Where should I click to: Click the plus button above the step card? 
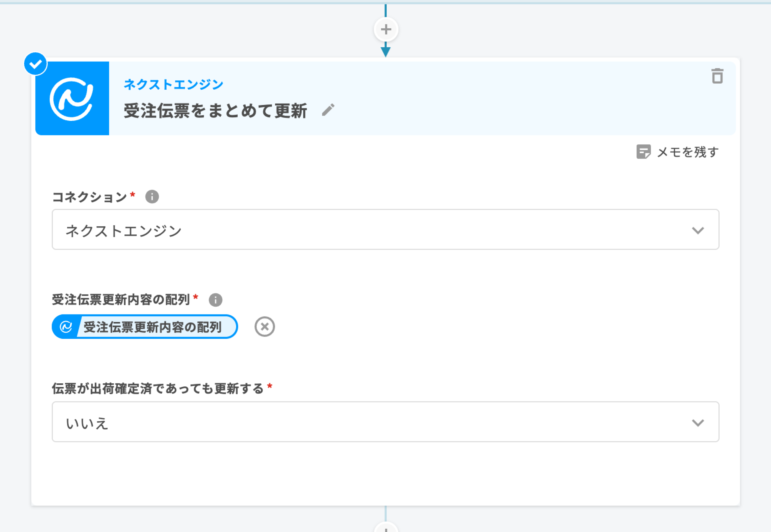pyautogui.click(x=386, y=29)
